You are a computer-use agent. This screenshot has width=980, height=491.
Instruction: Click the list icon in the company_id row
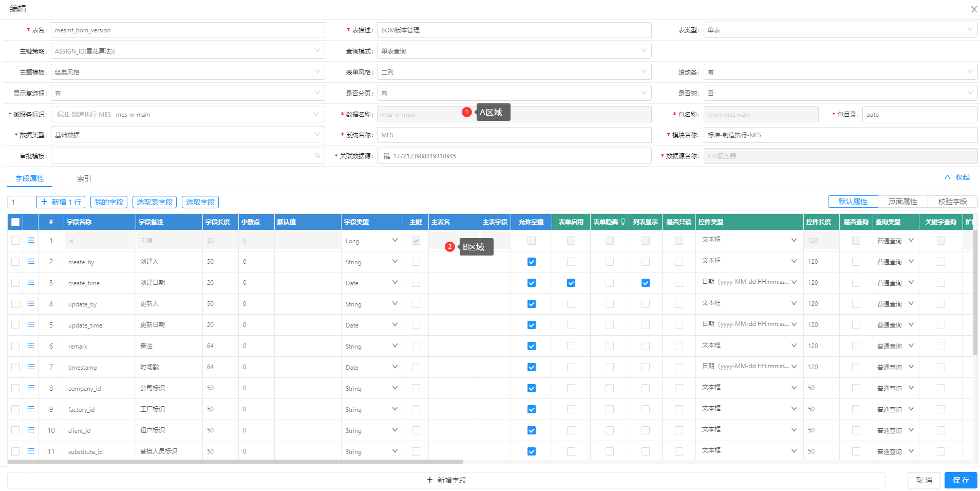31,388
